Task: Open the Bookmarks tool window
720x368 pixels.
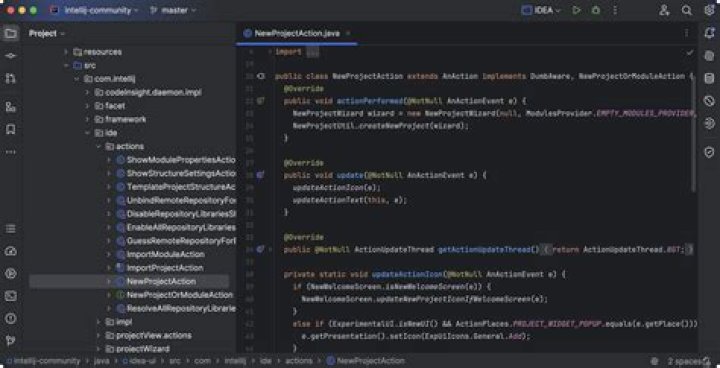Action: [x=11, y=130]
